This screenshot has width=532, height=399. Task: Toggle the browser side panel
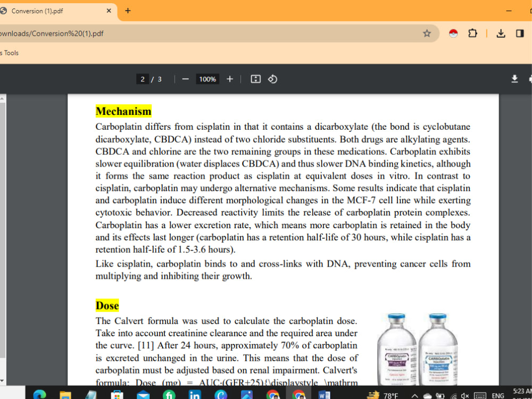coord(520,33)
